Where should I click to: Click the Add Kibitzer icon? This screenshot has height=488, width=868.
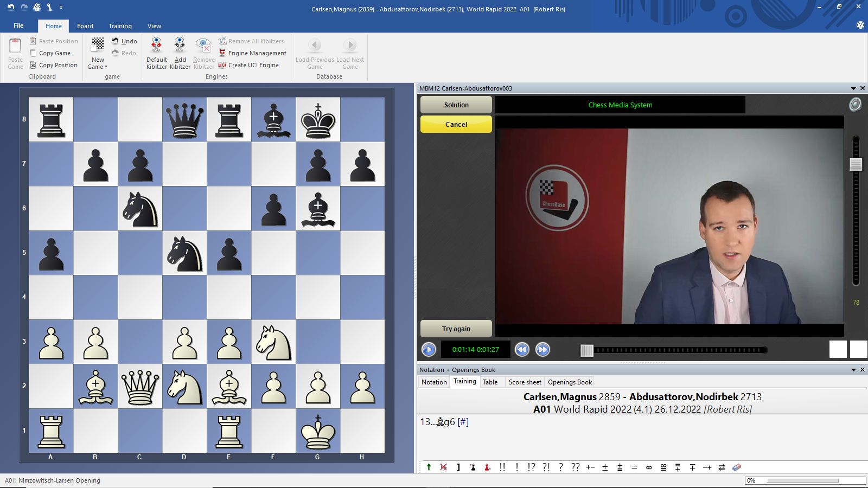tap(180, 45)
